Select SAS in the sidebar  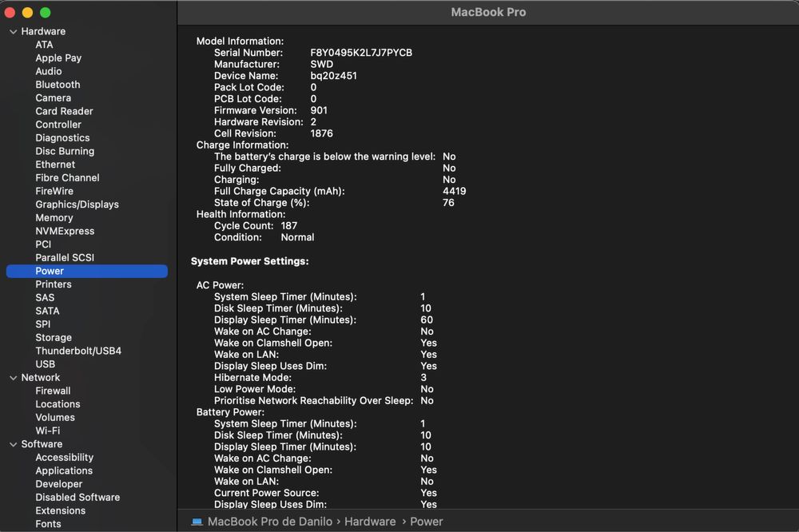(45, 298)
